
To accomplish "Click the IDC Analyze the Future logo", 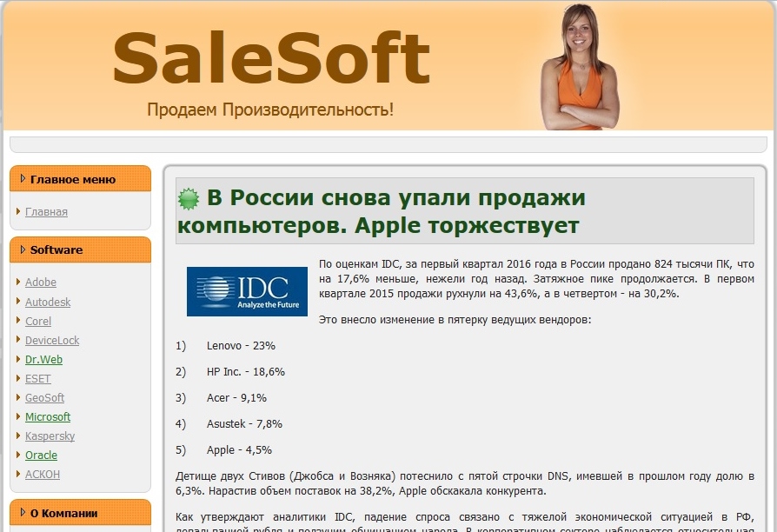I will pyautogui.click(x=248, y=291).
